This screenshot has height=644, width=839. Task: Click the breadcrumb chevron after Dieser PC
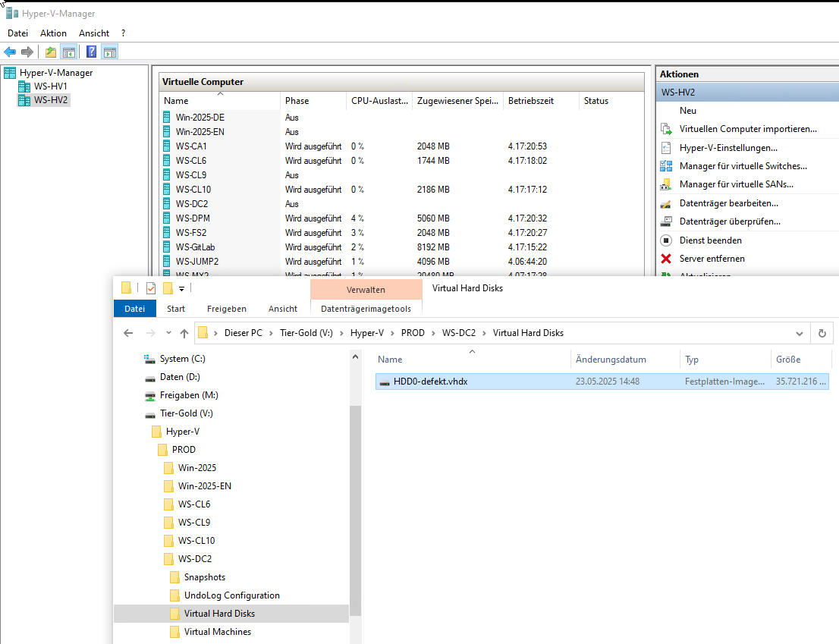[x=271, y=333]
